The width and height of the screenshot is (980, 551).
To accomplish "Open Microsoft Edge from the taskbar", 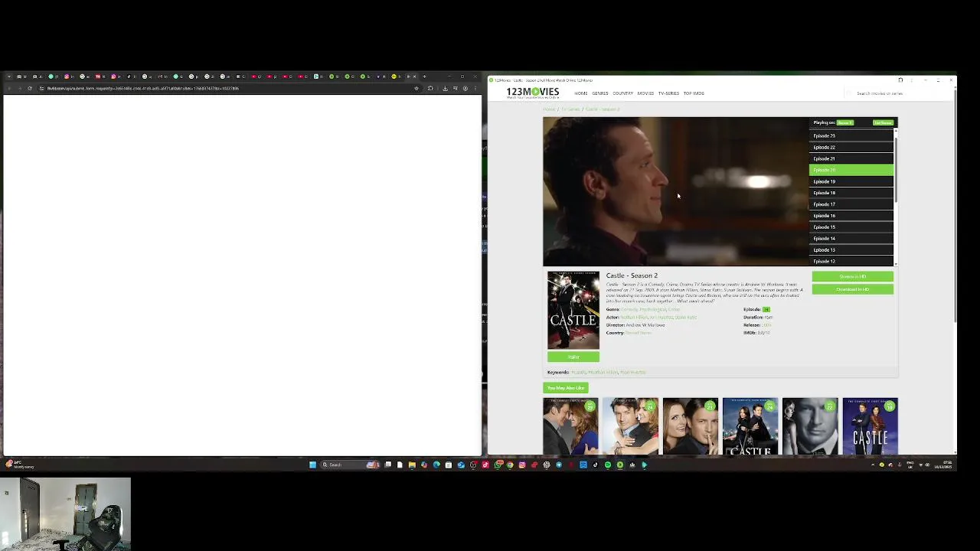I will 436,465.
